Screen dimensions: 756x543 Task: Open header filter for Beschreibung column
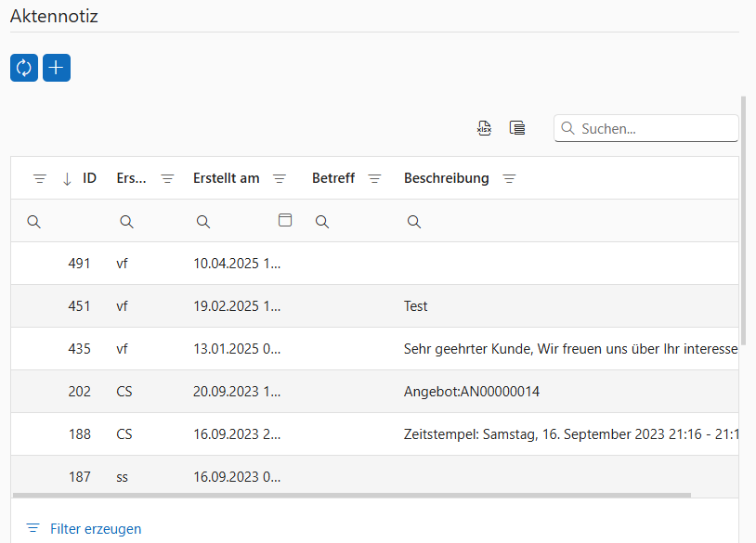(509, 179)
